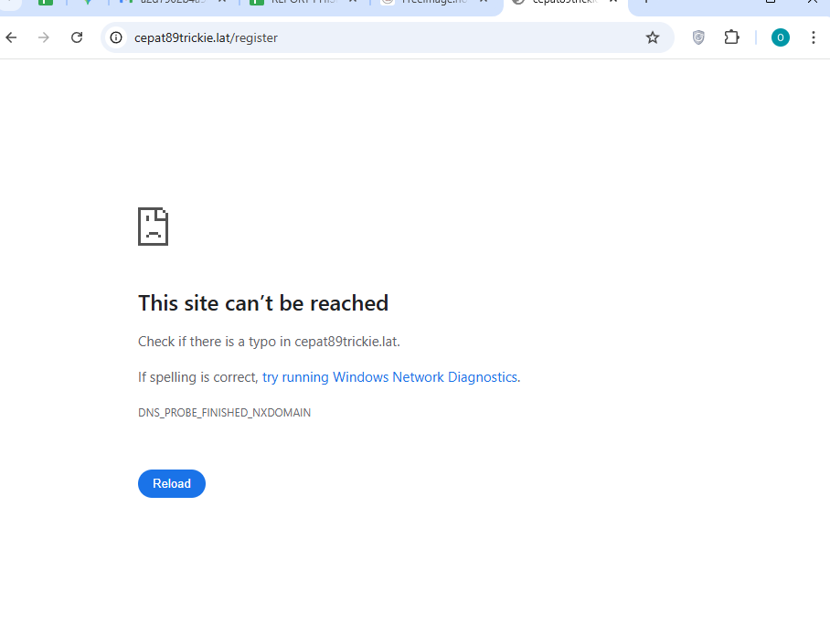
Task: Switch to the REPORT spreadsheet tab
Action: (296, 2)
